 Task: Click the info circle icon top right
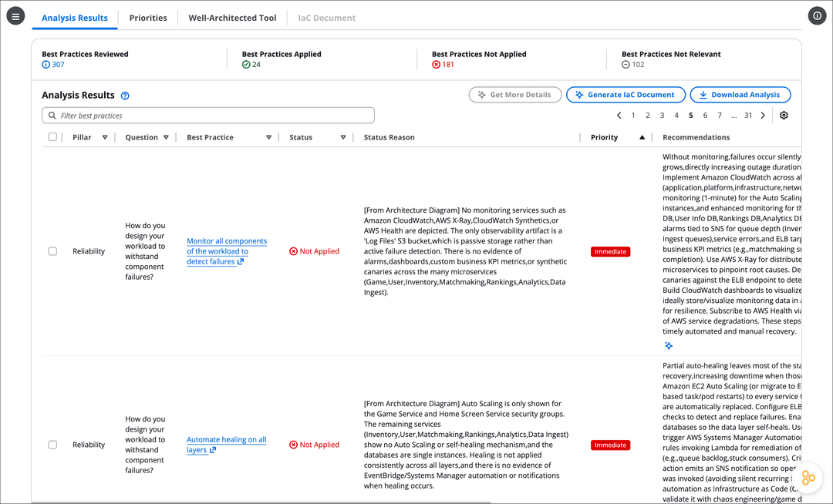817,16
